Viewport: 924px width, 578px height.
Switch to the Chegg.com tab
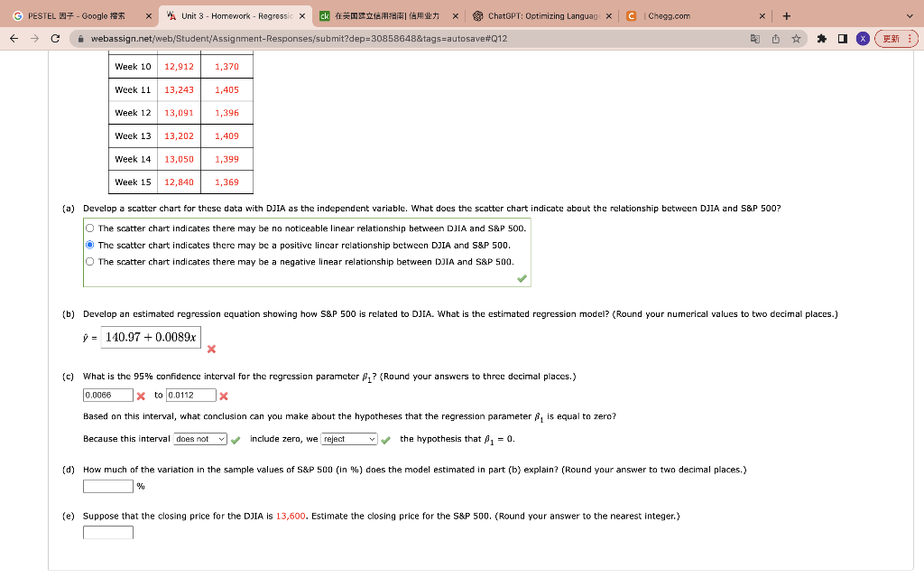coord(696,16)
